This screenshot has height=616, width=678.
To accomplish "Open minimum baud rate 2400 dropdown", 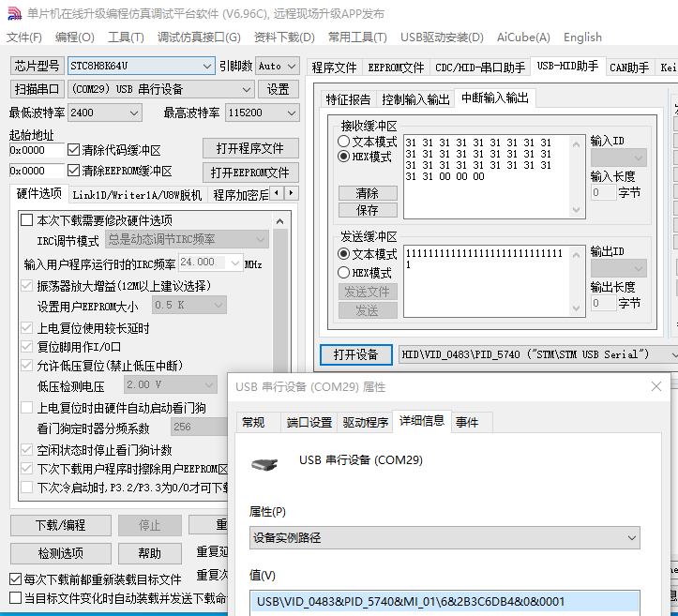I will [105, 113].
